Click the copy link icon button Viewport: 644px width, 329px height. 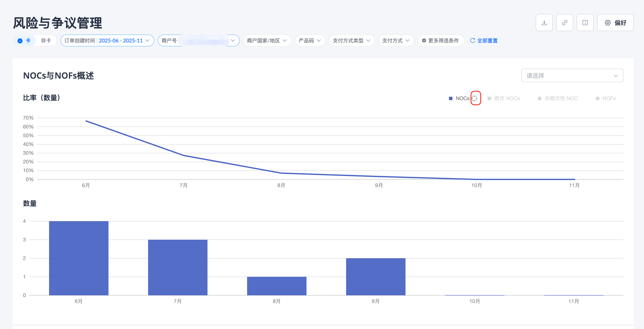click(565, 23)
